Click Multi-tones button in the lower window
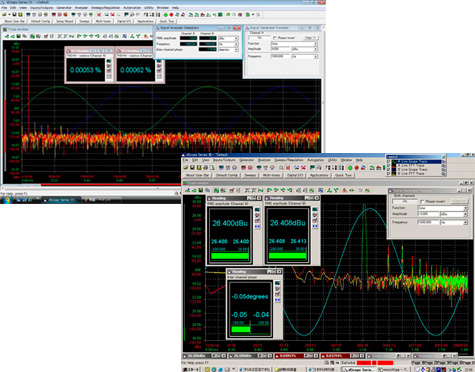 pos(272,175)
